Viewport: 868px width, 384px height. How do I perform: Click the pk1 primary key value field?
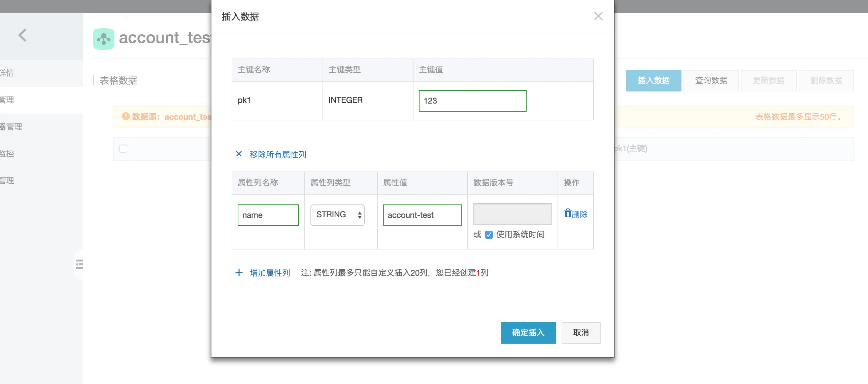[x=472, y=100]
